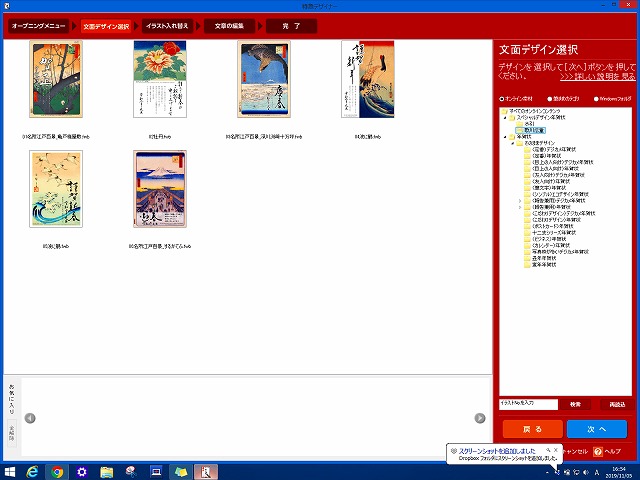The image size is (640, 480).
Task: Click the 検索 search button
Action: (575, 404)
